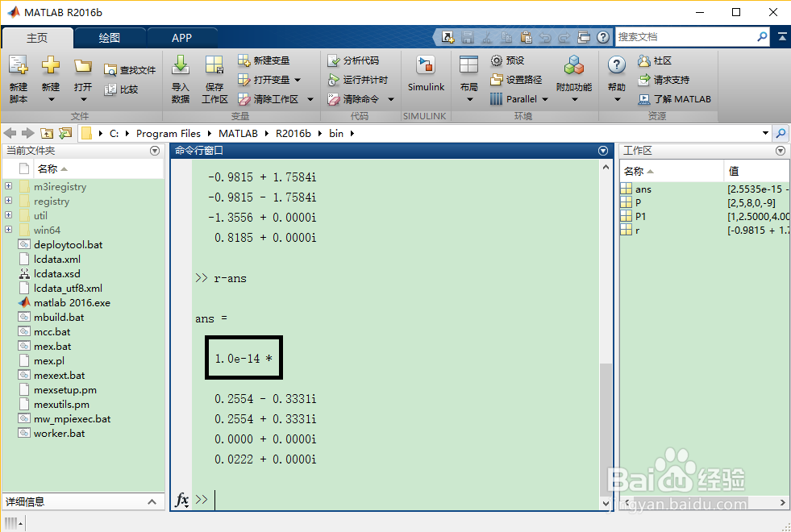This screenshot has width=791, height=532.
Task: Open 了解 MATLAB learning resources
Action: coord(674,99)
